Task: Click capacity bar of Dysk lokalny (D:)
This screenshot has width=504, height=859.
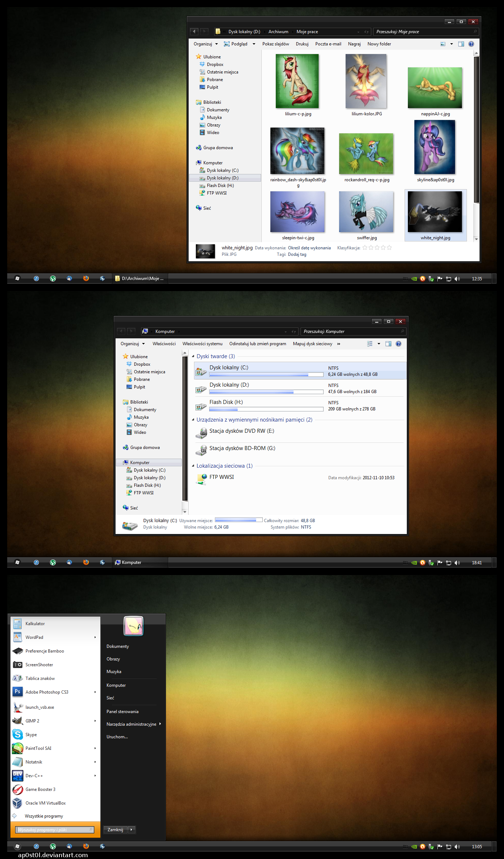Action: click(266, 392)
